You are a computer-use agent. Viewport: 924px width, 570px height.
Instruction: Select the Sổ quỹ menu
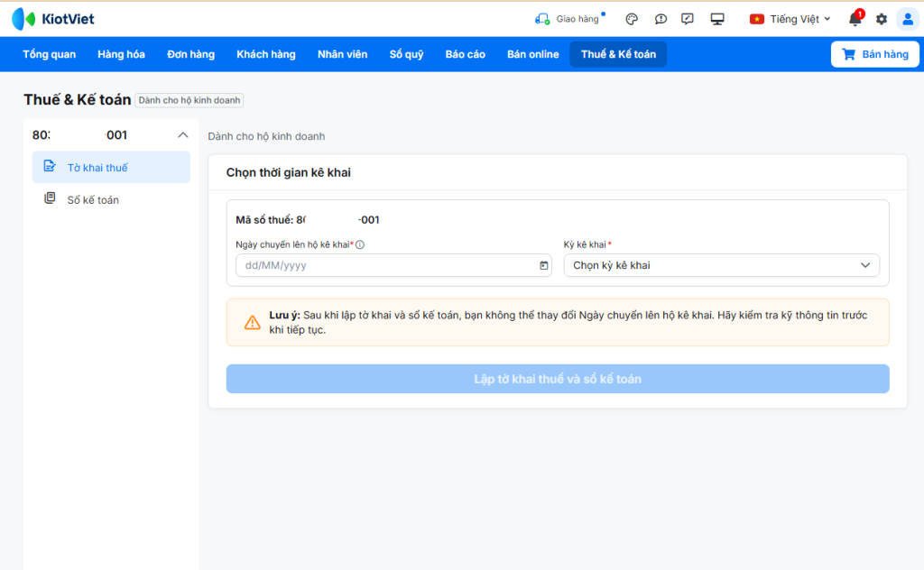(x=406, y=54)
